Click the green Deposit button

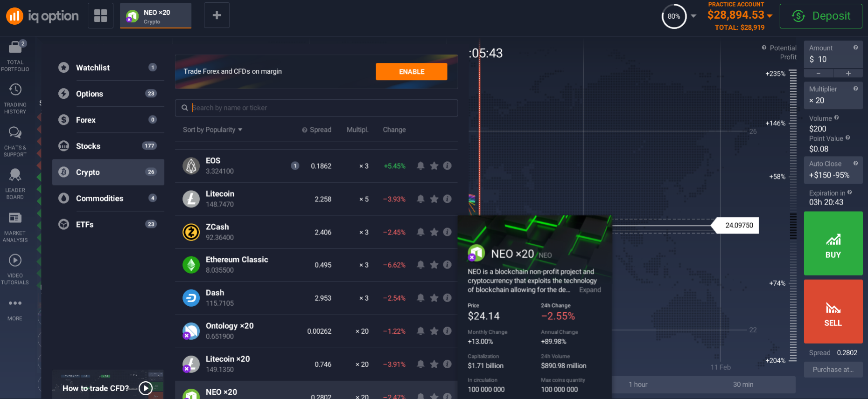(x=821, y=16)
